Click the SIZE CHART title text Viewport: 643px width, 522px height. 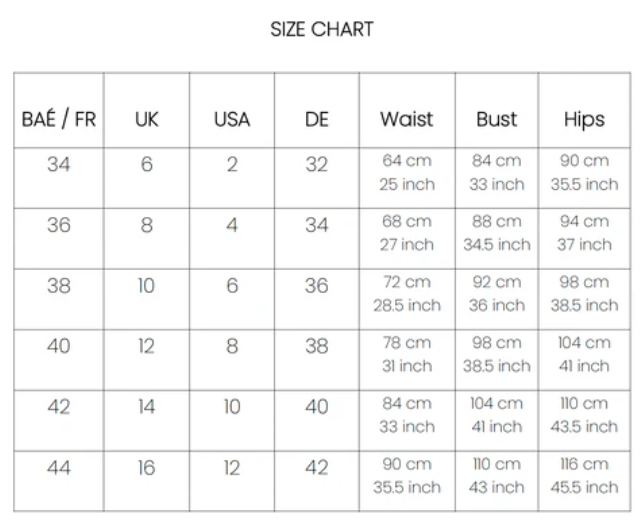pyautogui.click(x=321, y=29)
